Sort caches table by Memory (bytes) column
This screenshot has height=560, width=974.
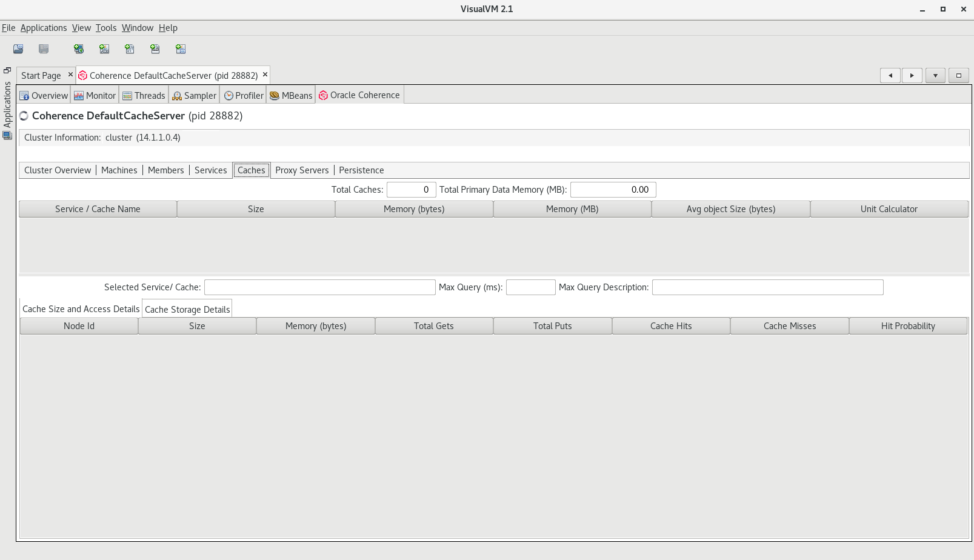coord(414,209)
